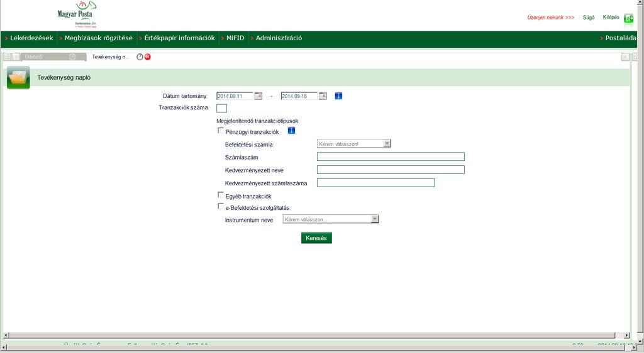
Task: Click the tab list icon at left of tab bar
Action: click(x=7, y=57)
